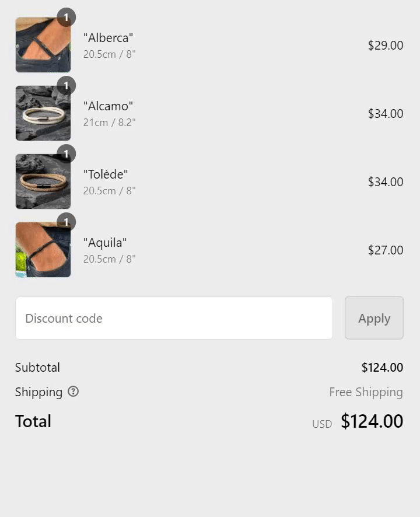Open the Aquila bracelet thumbnail
This screenshot has width=420, height=517.
[43, 250]
